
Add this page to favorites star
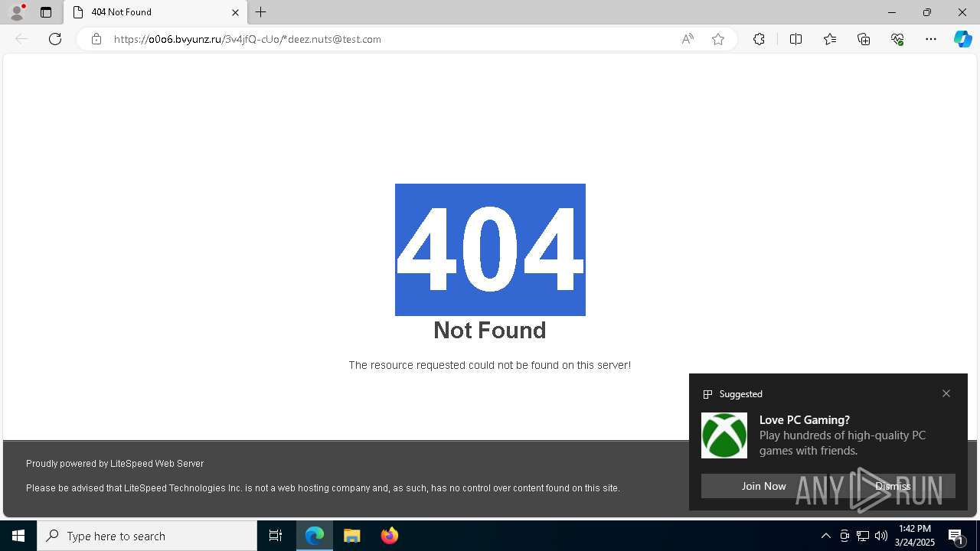click(x=718, y=39)
